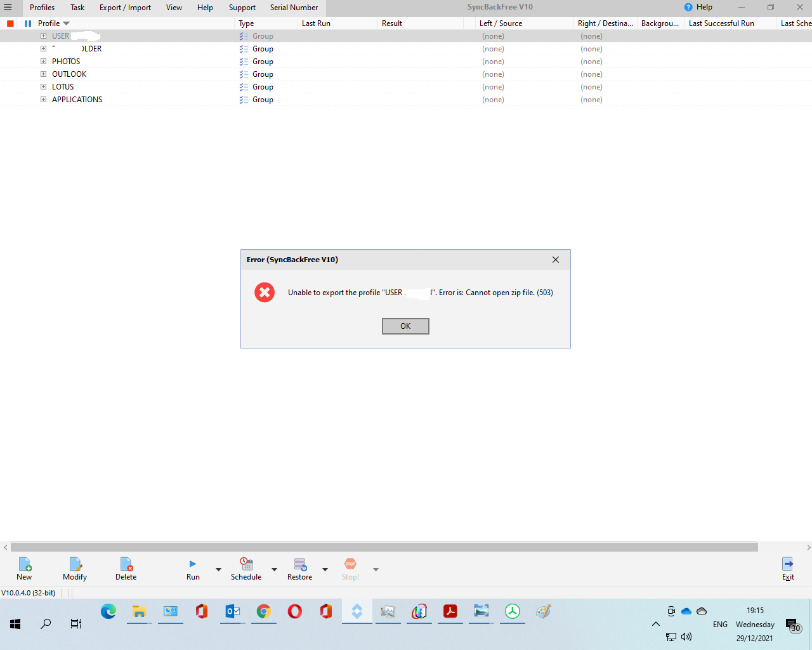This screenshot has width=812, height=650.
Task: Click the OneDrive cloud tray icon
Action: pos(686,611)
